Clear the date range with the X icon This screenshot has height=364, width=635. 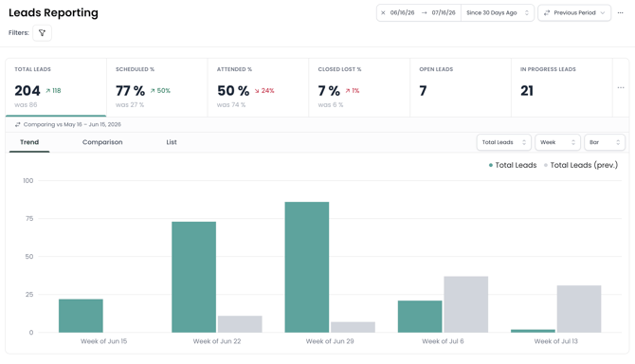point(383,13)
